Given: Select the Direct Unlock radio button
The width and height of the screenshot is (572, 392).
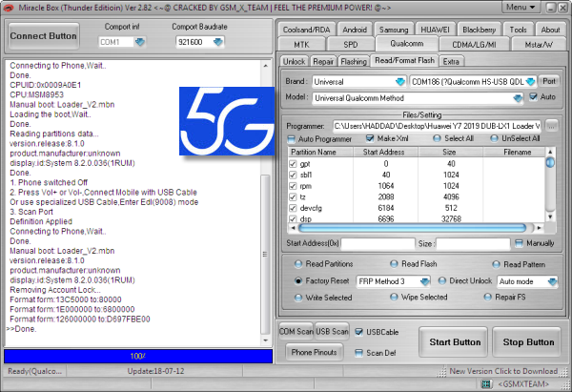Looking at the screenshot, I should [442, 280].
